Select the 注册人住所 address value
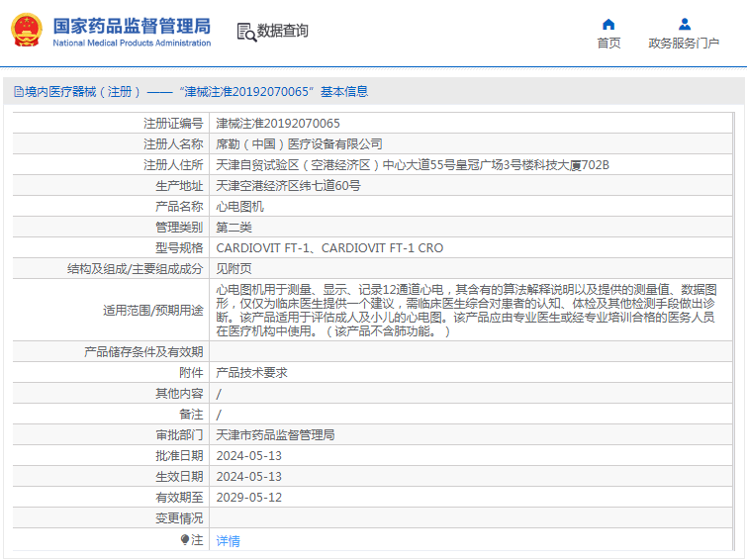This screenshot has height=560, width=747. click(x=413, y=165)
